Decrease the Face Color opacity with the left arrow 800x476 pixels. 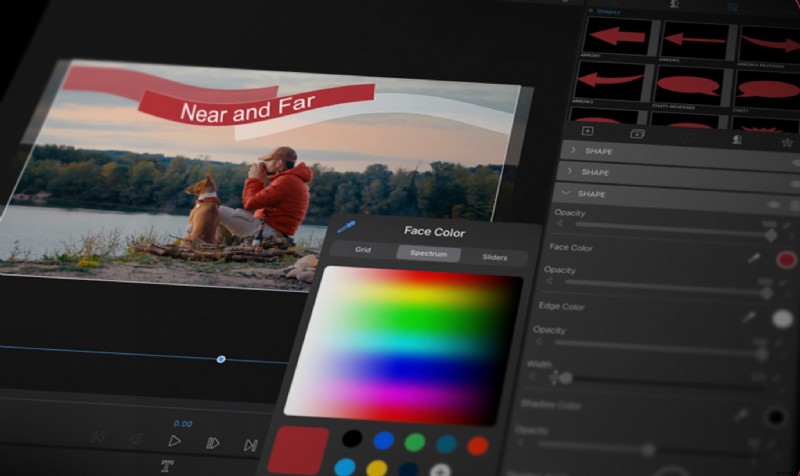(549, 281)
